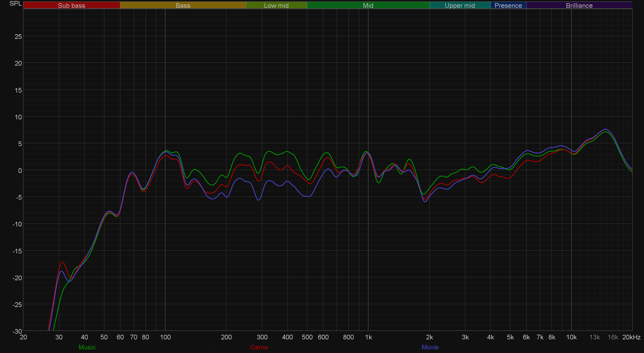Click the Brilliance band header

579,5
